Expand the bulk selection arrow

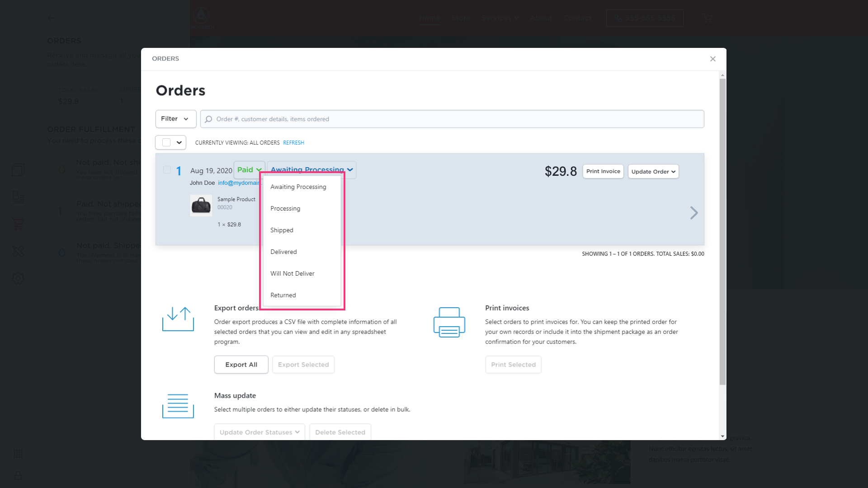pyautogui.click(x=179, y=142)
